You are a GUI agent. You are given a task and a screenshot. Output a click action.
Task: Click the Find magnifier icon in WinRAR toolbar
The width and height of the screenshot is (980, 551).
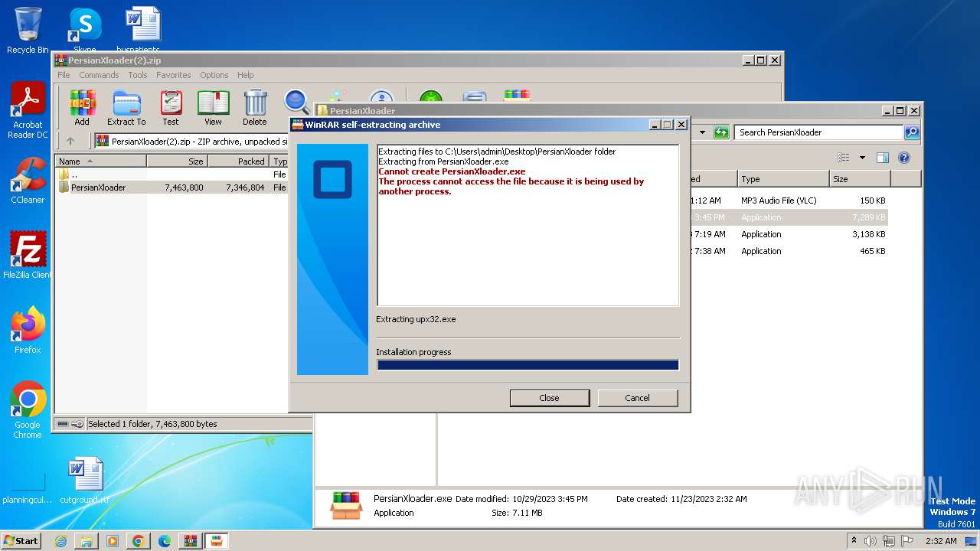pyautogui.click(x=296, y=102)
